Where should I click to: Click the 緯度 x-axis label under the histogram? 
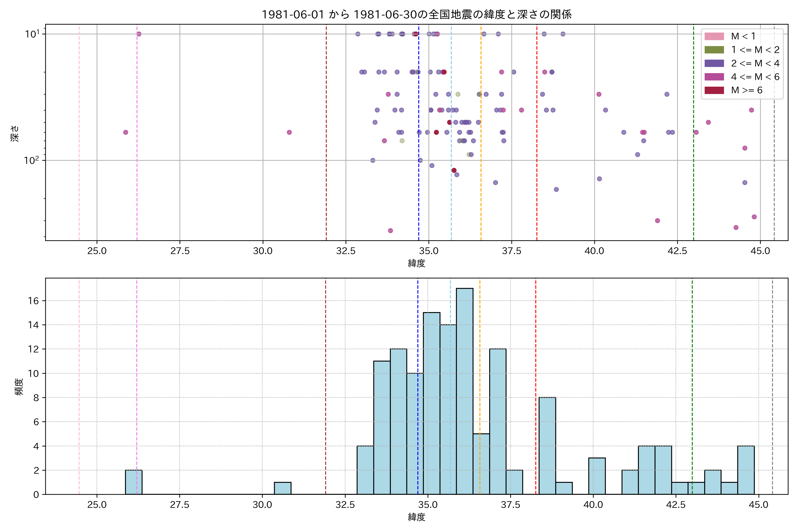tap(416, 517)
